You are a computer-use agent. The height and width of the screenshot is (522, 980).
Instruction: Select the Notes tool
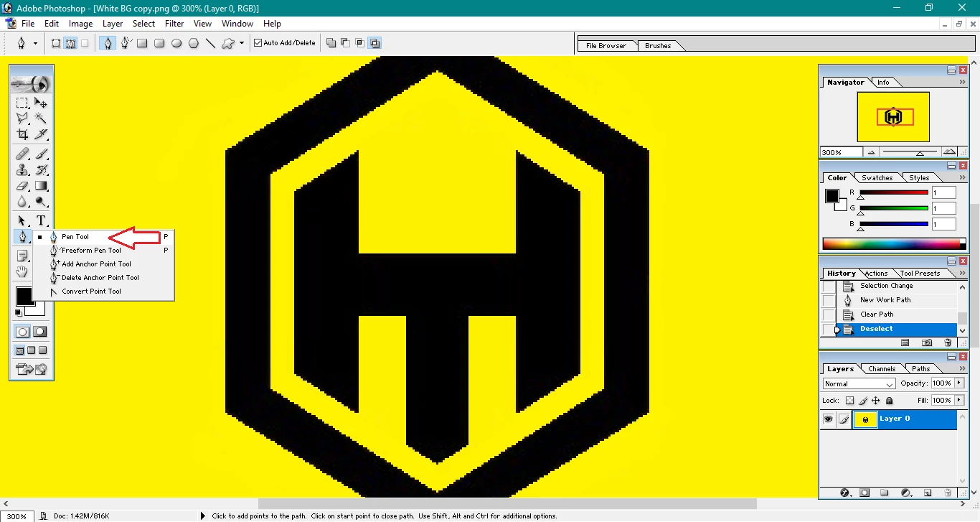tap(22, 256)
